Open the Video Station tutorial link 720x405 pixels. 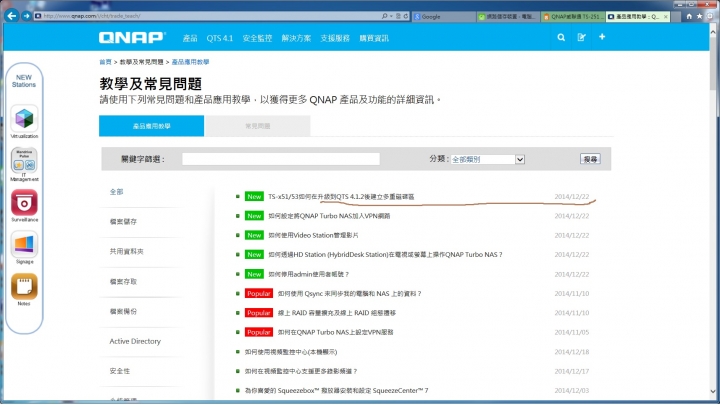coord(313,235)
